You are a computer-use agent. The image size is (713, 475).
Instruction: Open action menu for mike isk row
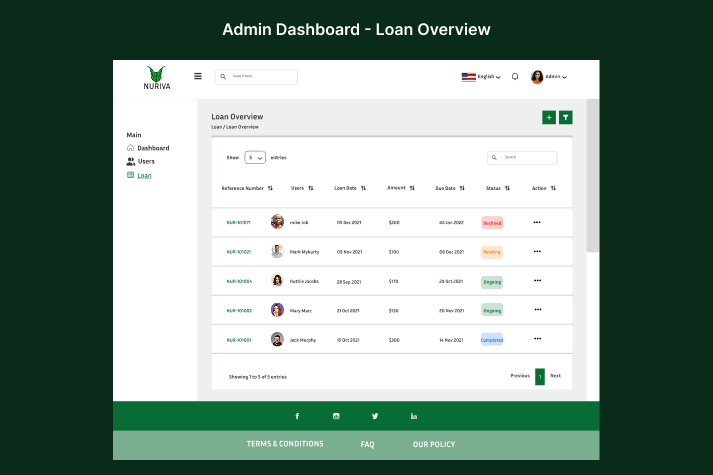tap(537, 222)
